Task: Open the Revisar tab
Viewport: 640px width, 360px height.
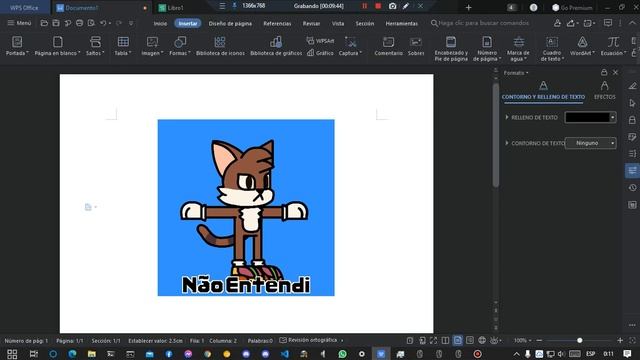Action: [311, 24]
